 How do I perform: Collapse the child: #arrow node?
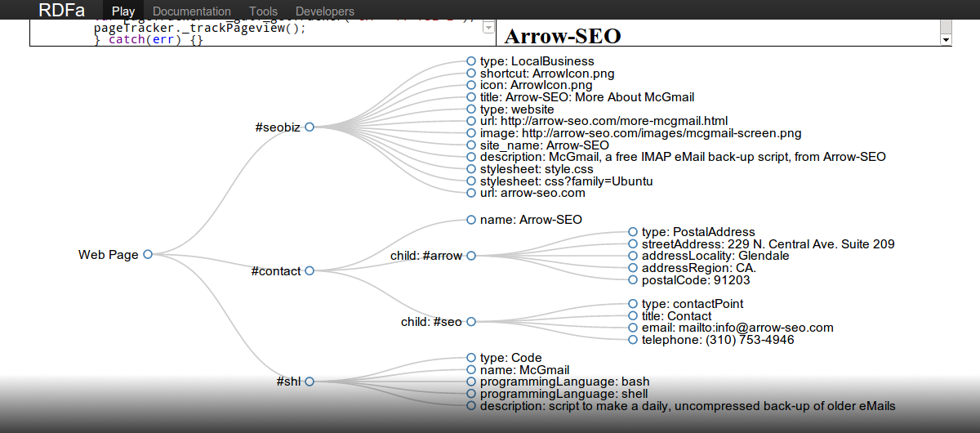click(471, 256)
